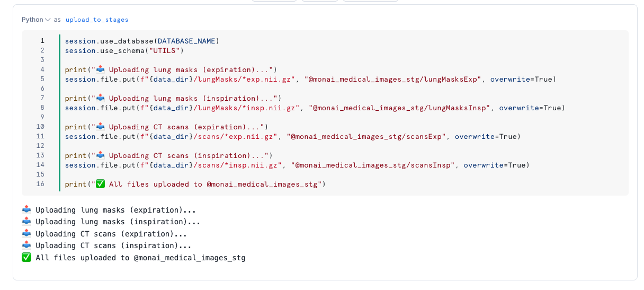644x290 pixels.
Task: Place cursor on session.use_database(DATABASE_NAME) line
Action: pos(141,41)
